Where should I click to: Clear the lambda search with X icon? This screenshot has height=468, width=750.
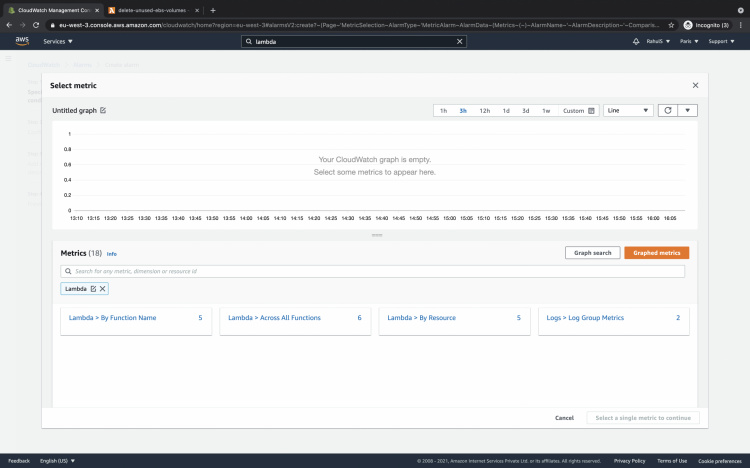point(460,42)
